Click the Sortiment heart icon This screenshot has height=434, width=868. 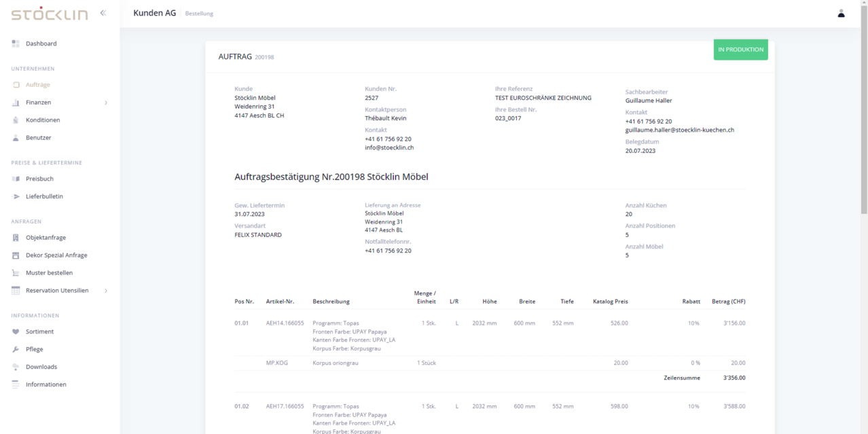(16, 331)
